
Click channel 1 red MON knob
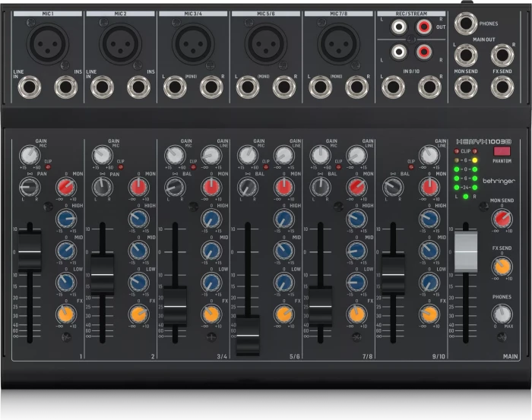66,187
